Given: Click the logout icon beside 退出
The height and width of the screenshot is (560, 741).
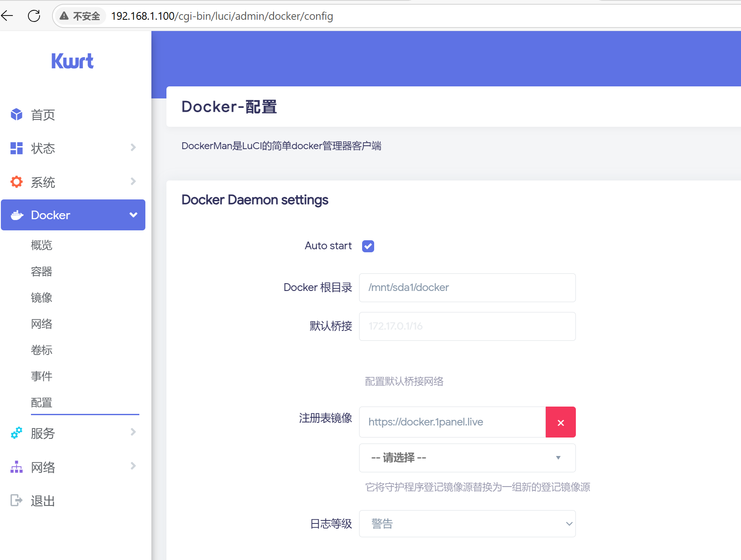Looking at the screenshot, I should pos(16,500).
